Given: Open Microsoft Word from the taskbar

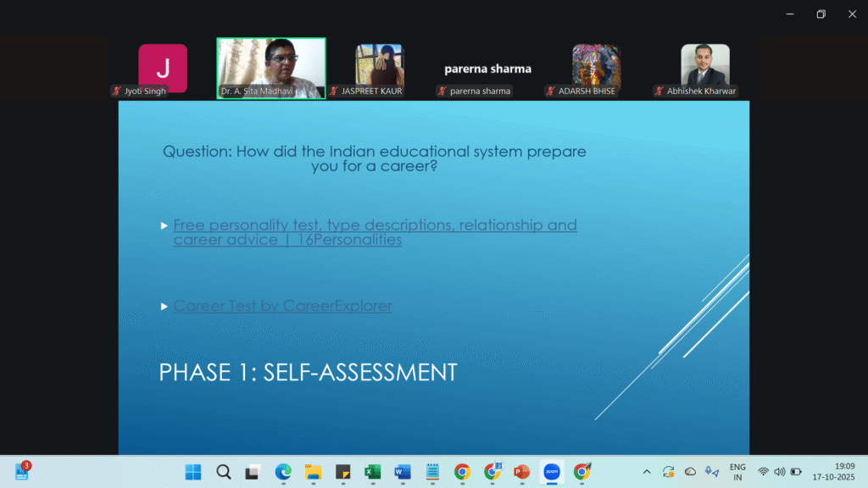Looking at the screenshot, I should (x=402, y=472).
